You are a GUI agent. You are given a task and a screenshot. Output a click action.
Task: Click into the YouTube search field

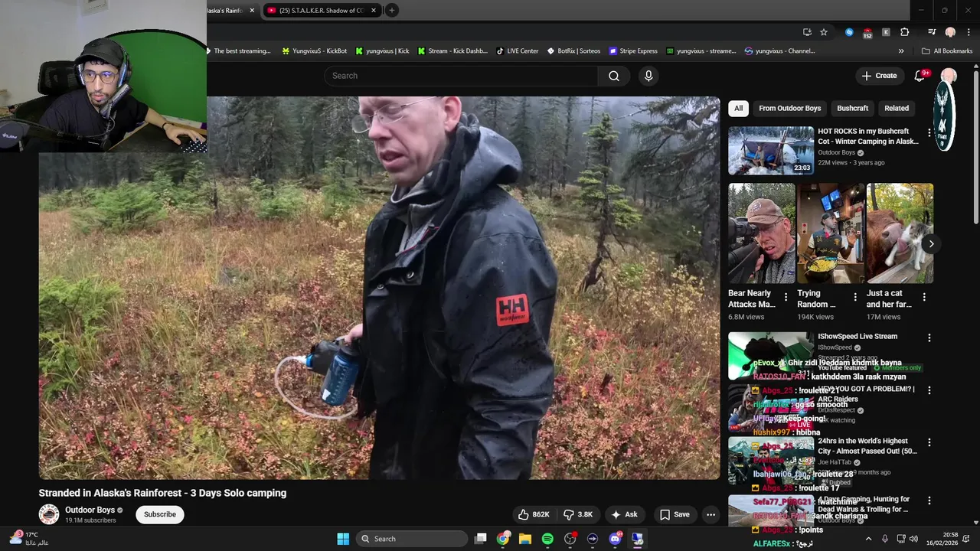pyautogui.click(x=461, y=76)
